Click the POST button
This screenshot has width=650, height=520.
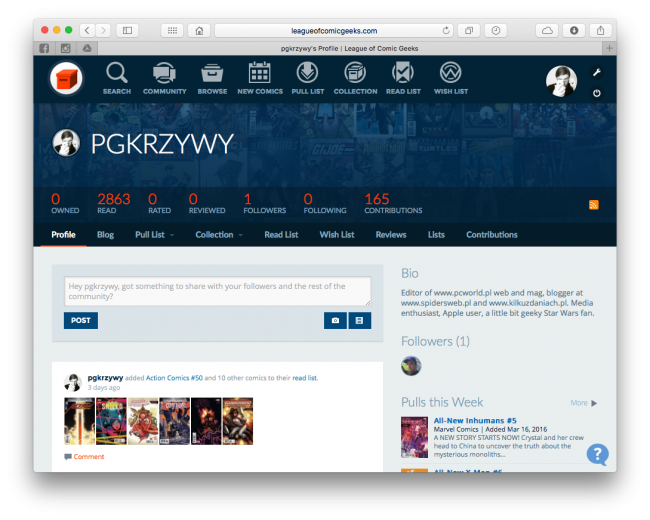point(81,321)
